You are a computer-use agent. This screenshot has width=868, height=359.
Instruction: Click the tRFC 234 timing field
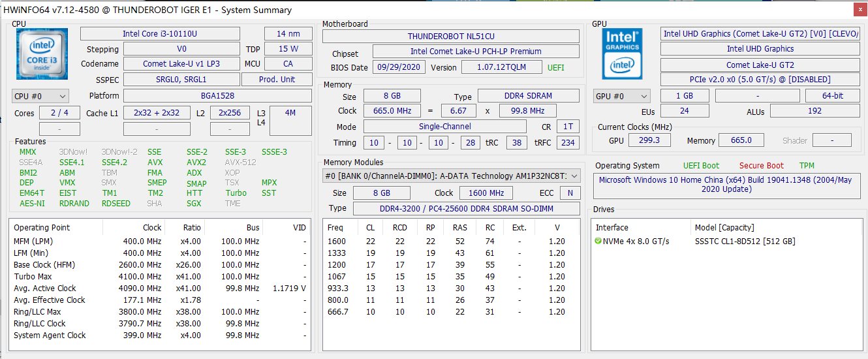click(x=568, y=142)
